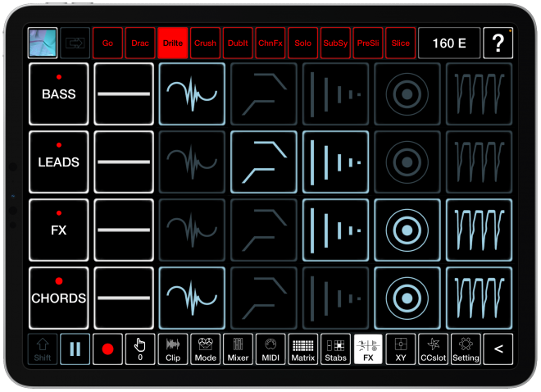This screenshot has width=541, height=392.
Task: Select the Solo preset tab
Action: pyautogui.click(x=302, y=43)
